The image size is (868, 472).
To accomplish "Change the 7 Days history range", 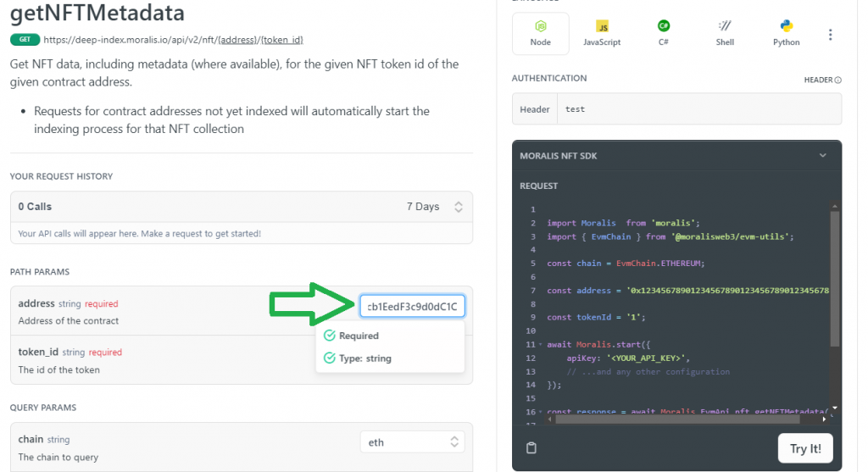I will tap(434, 207).
